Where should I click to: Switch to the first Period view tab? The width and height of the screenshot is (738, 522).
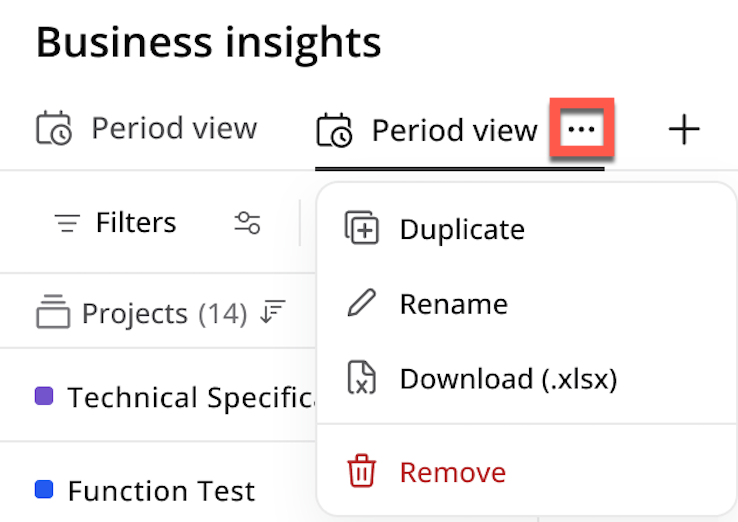147,128
